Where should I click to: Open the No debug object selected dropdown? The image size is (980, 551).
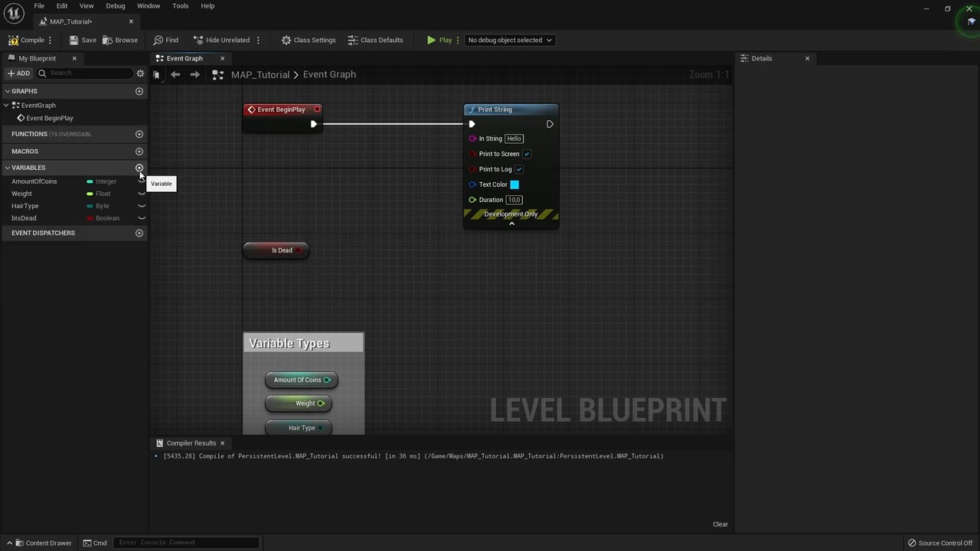click(x=508, y=40)
